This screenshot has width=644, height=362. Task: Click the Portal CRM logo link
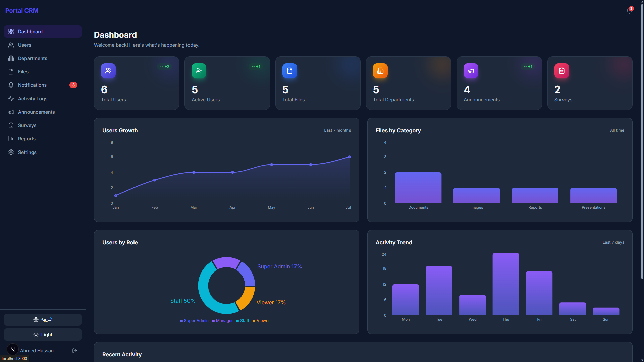pos(22,11)
